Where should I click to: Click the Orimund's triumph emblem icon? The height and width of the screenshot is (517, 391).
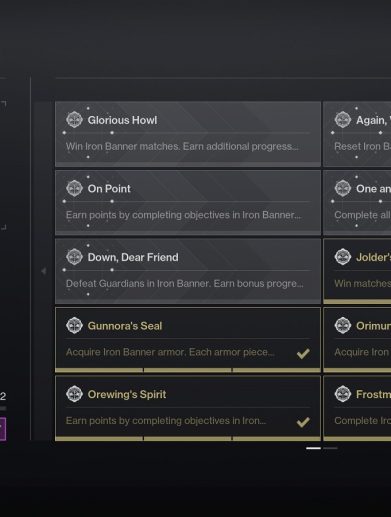[343, 326]
